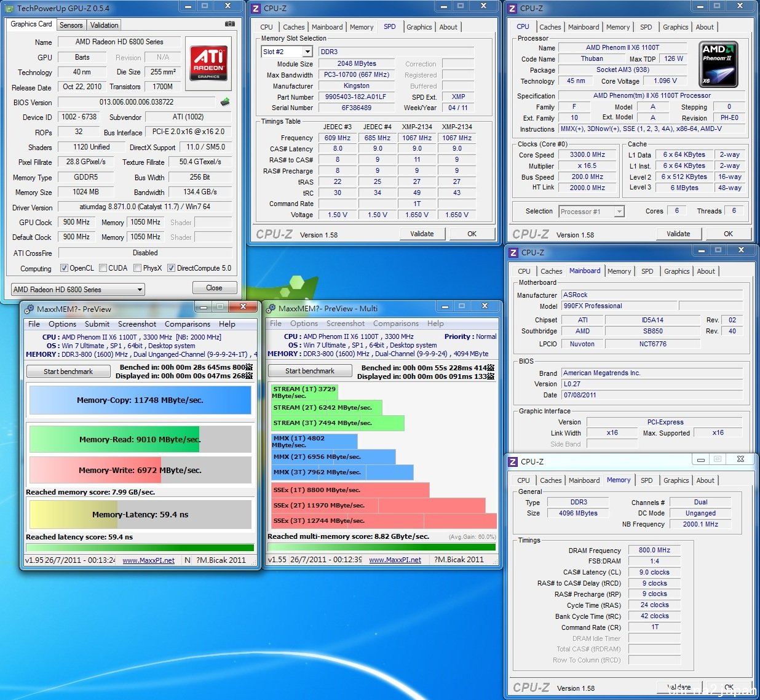Viewport: 760px width, 700px height.
Task: Click the GPU-Z screenshot camera icon
Action: 229,24
